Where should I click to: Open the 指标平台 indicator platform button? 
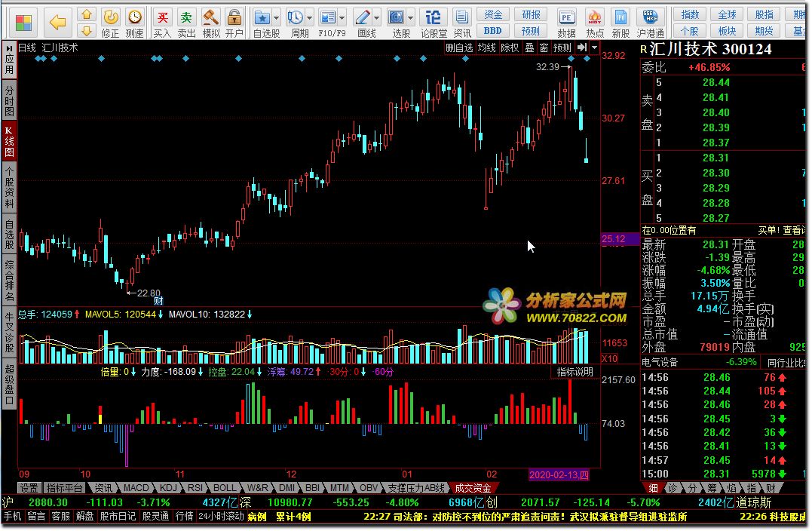(64, 488)
